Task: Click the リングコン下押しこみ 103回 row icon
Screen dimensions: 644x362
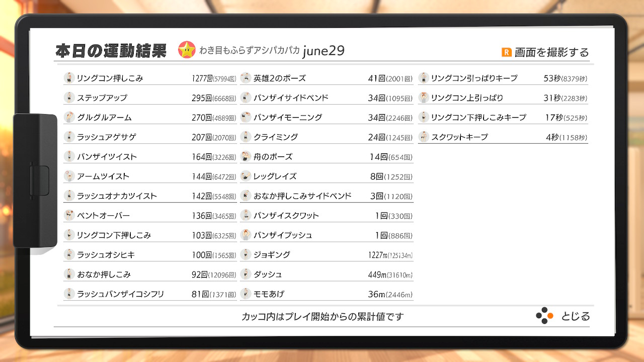Action: pos(69,235)
